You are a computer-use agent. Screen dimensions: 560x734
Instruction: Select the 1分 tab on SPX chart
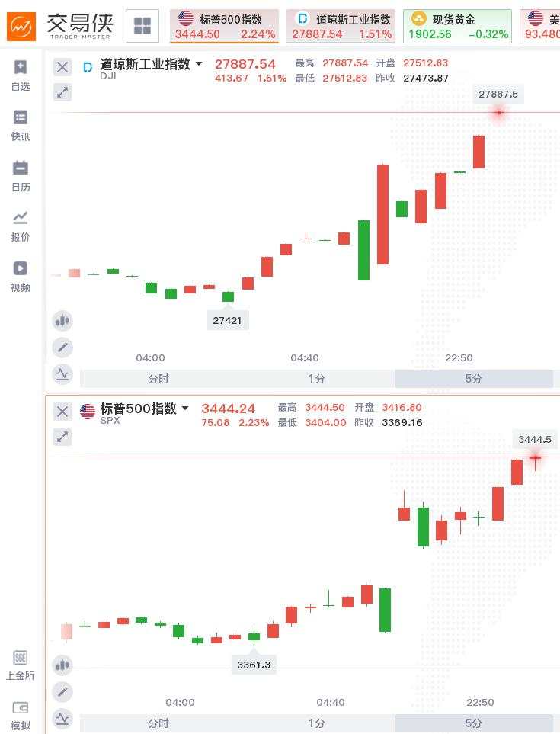click(316, 723)
